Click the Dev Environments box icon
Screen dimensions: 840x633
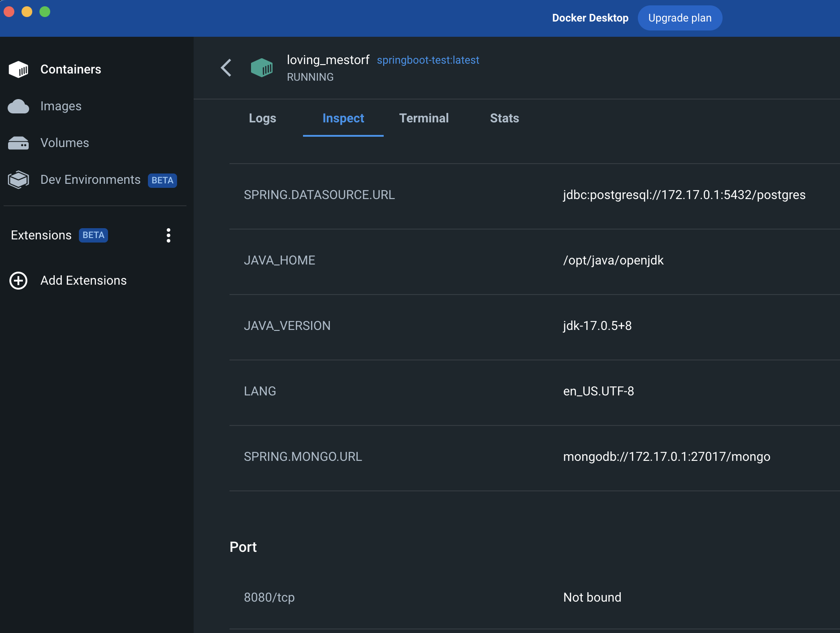[x=18, y=180]
